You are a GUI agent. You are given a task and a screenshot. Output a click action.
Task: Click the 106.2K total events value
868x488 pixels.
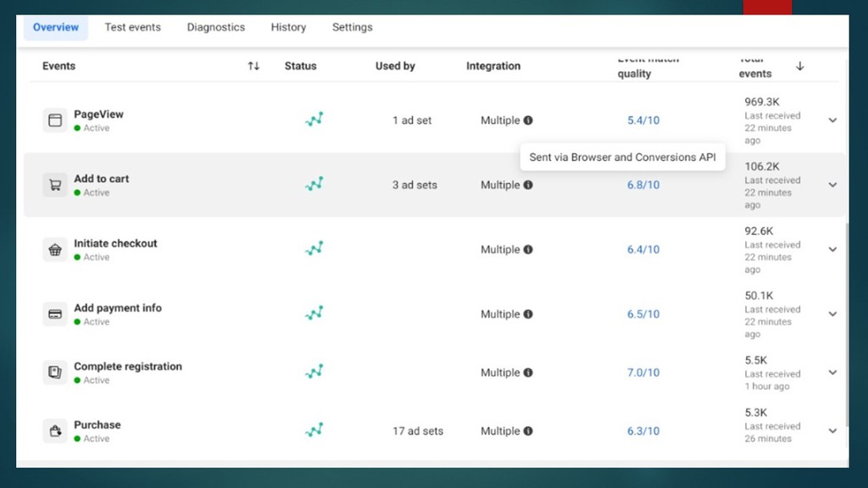tap(762, 167)
